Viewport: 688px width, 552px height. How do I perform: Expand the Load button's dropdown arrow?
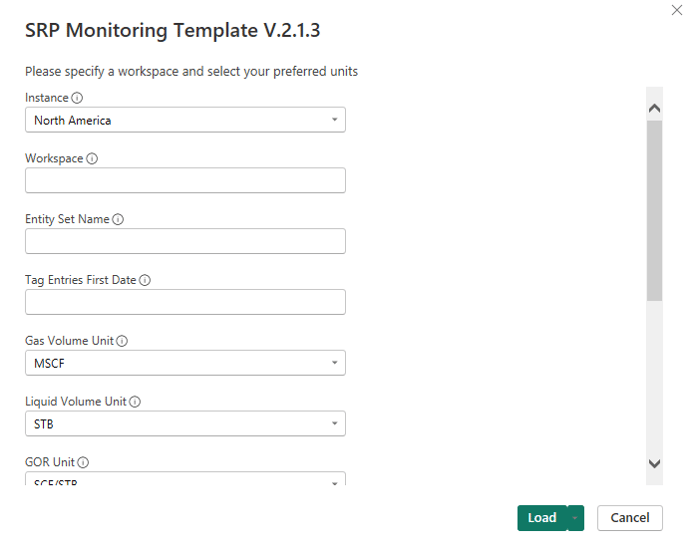coord(575,518)
